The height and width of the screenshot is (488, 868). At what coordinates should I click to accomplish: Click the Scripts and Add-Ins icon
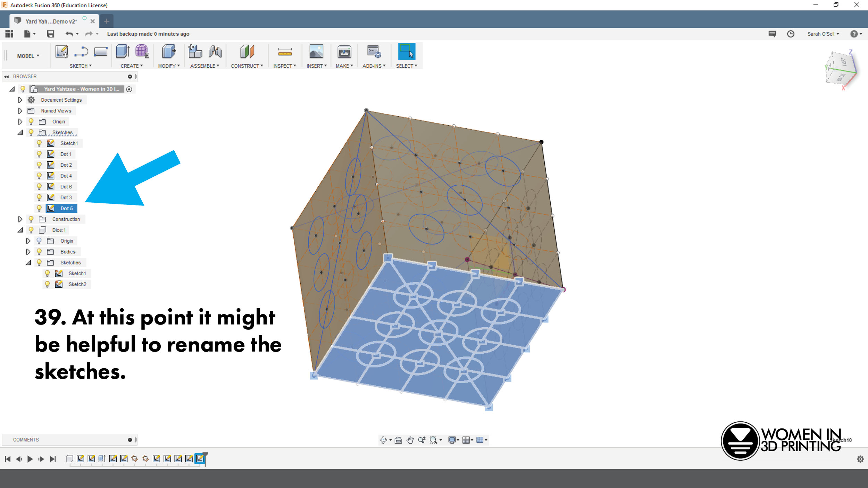click(374, 52)
